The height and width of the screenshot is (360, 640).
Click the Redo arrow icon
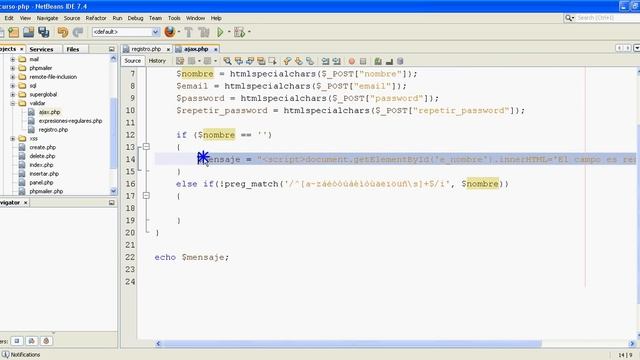78,32
